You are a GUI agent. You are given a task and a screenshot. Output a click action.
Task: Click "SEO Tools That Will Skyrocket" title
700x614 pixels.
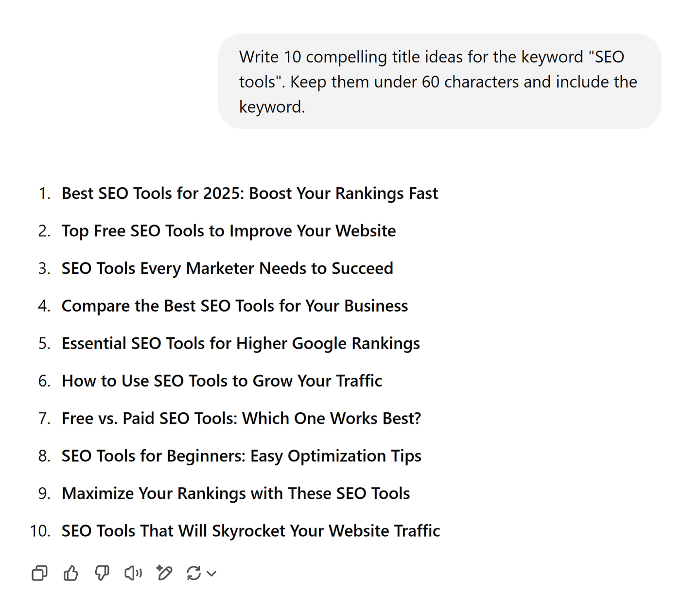pos(250,531)
